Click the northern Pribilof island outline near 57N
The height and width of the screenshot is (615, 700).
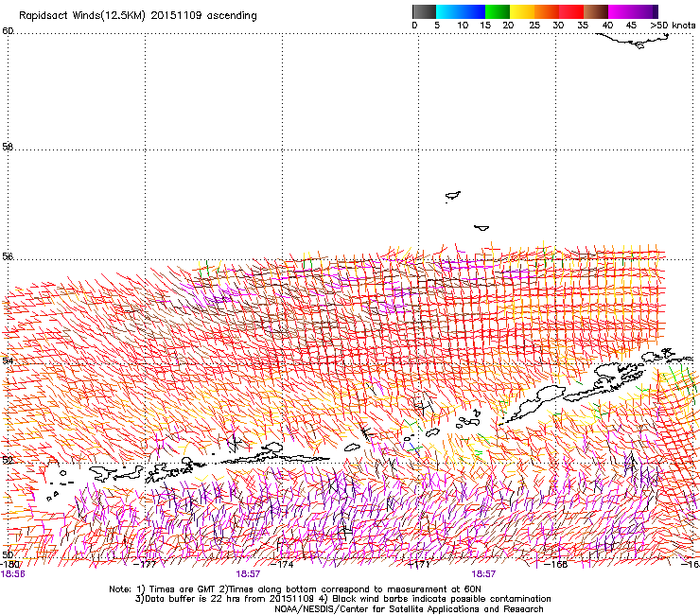(453, 195)
